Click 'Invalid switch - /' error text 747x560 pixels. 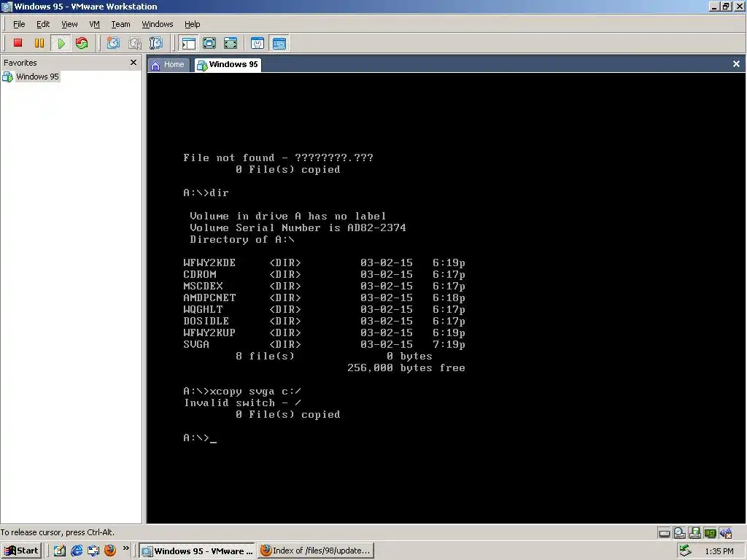242,402
